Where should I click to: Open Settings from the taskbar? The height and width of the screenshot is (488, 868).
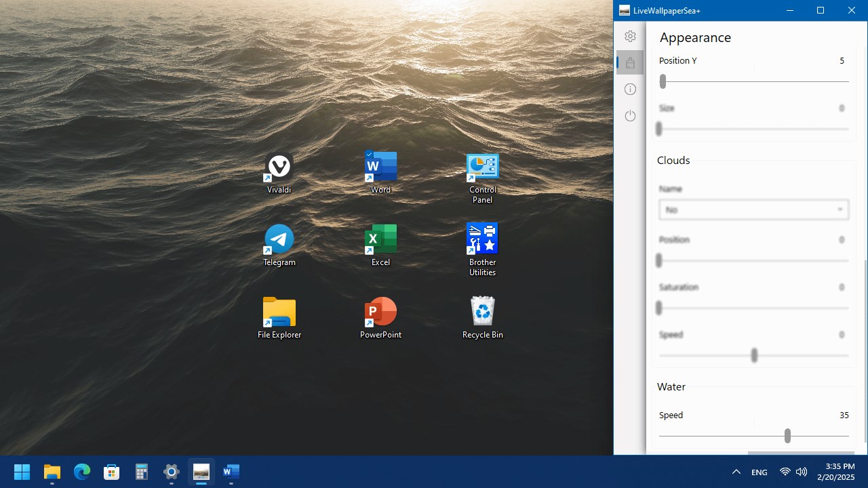pyautogui.click(x=172, y=472)
